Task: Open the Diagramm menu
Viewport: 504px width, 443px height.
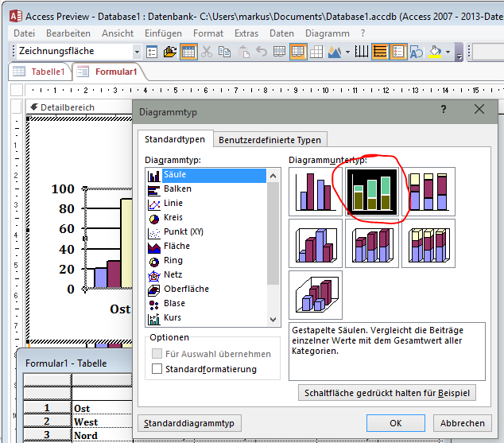Action: click(x=328, y=33)
